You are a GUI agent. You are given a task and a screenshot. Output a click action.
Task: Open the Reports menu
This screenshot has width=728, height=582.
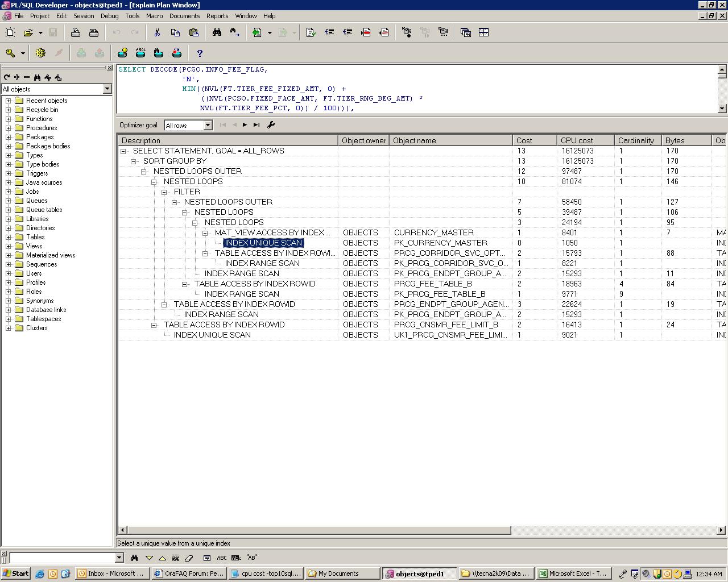point(217,16)
